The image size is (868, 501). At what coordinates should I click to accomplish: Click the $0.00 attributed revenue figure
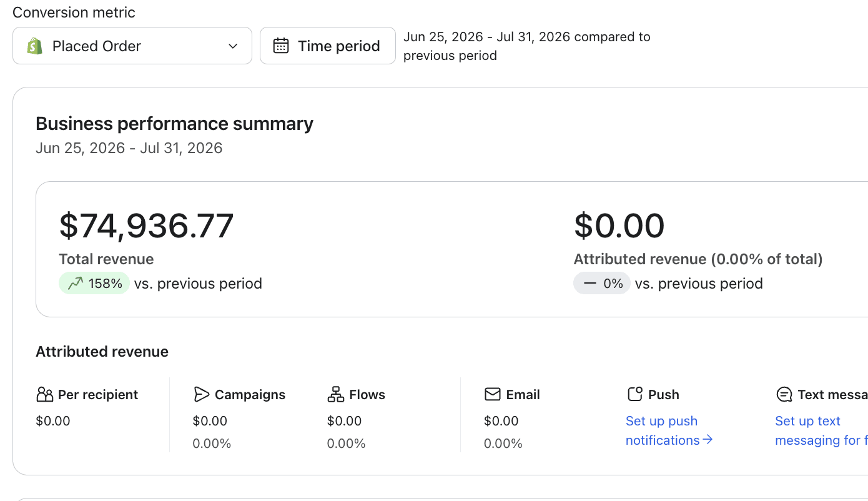[619, 226]
